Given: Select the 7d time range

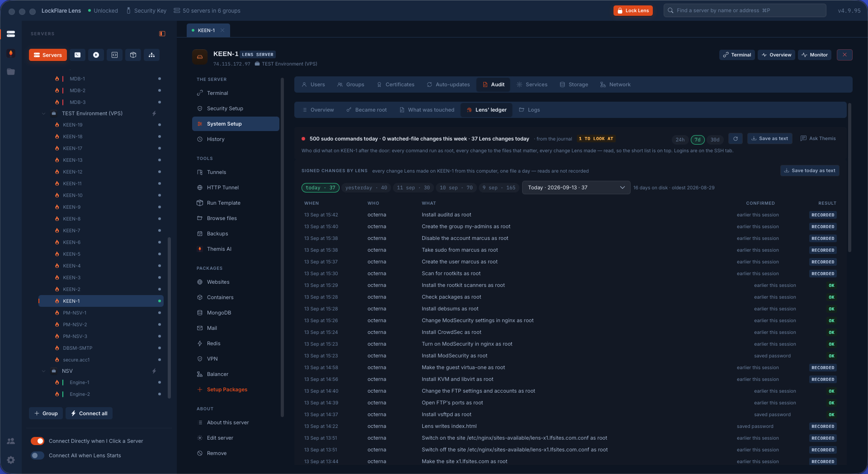Looking at the screenshot, I should (698, 140).
